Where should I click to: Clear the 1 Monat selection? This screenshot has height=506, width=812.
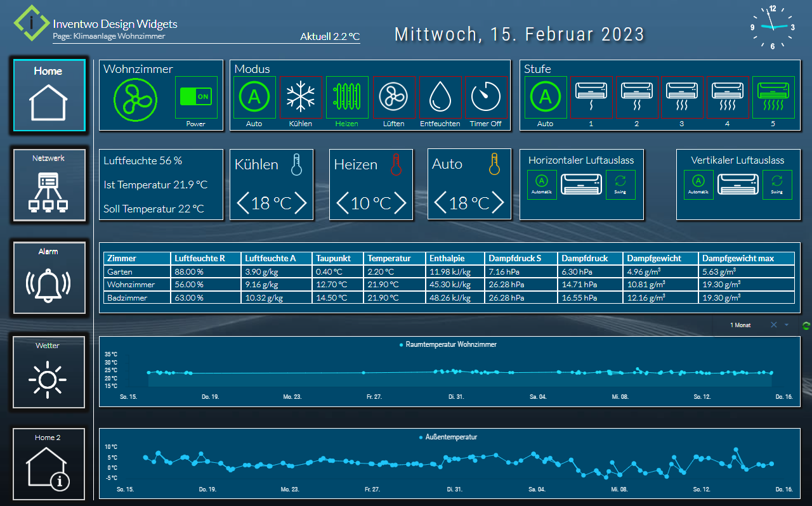773,325
